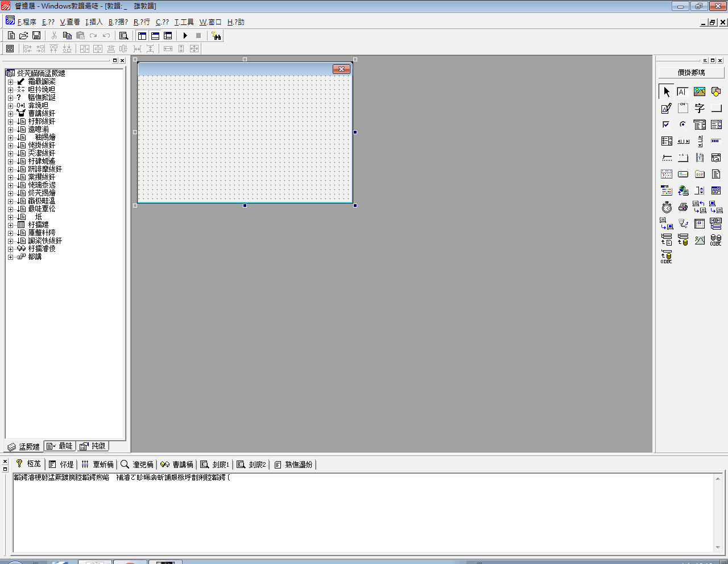Expand tree node with x= variable icon

(10, 90)
